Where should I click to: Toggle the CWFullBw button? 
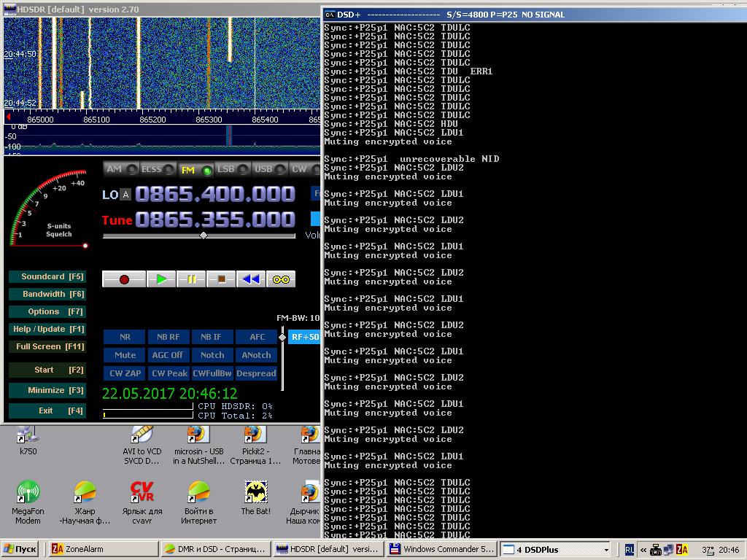[212, 373]
